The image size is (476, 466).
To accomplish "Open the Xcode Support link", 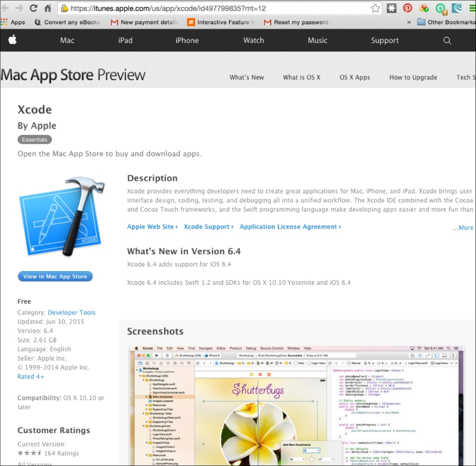I will point(208,227).
